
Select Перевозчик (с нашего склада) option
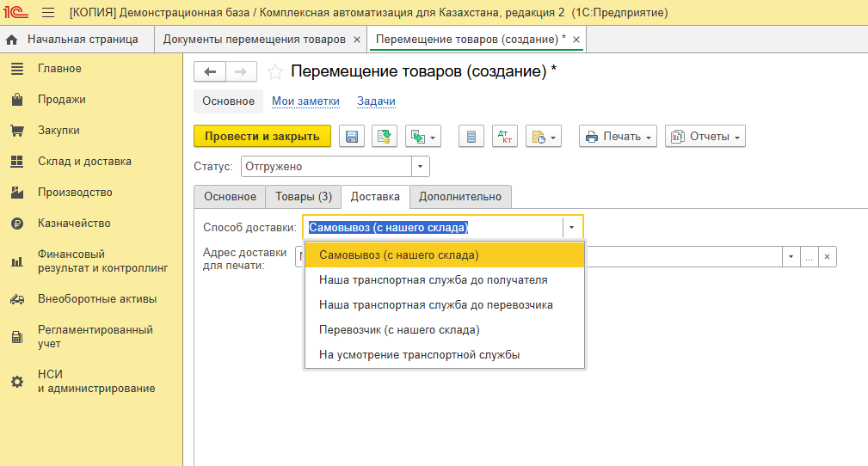coord(399,330)
